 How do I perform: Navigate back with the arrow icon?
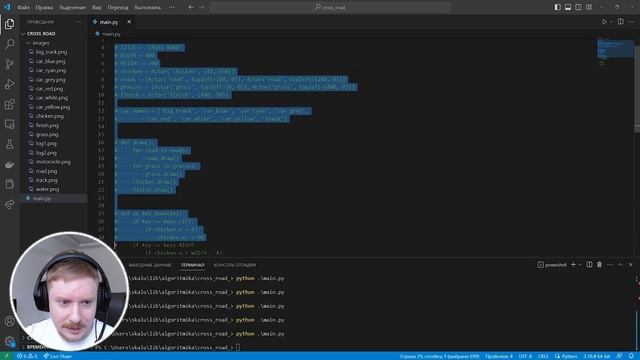[191, 7]
